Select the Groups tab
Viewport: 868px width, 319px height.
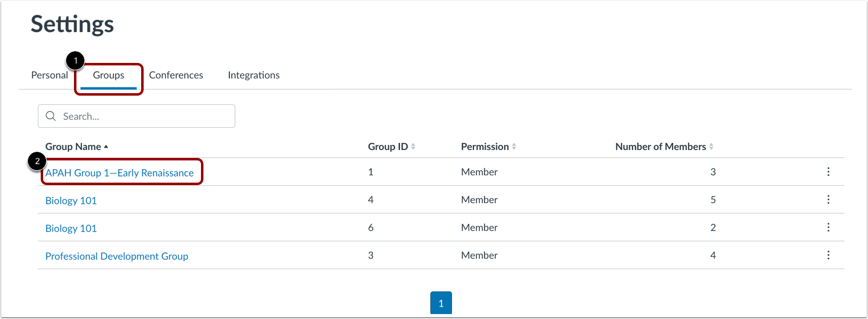coord(108,75)
